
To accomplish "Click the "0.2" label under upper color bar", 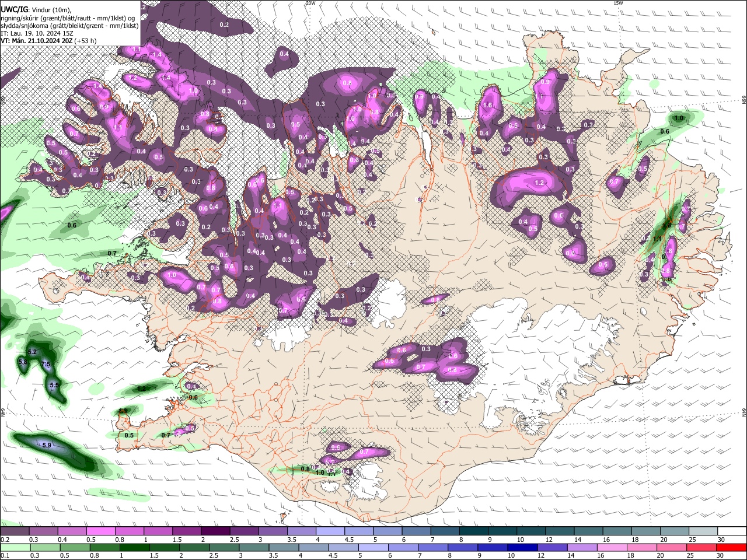I will 5,540.
